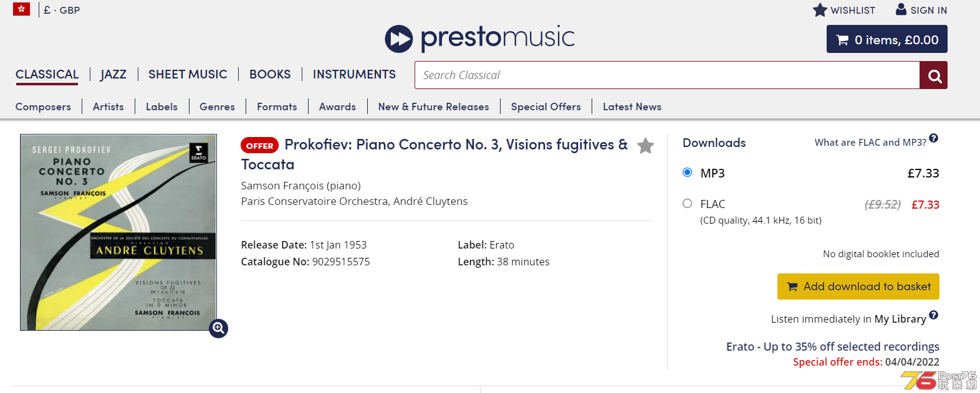
Task: Click the Presto Music logo
Action: point(479,39)
